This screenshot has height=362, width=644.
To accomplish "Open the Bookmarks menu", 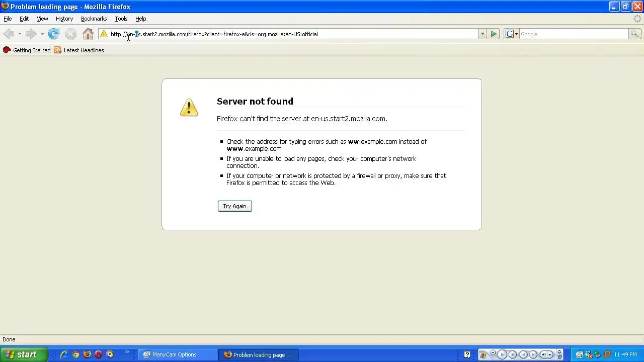I will [94, 19].
